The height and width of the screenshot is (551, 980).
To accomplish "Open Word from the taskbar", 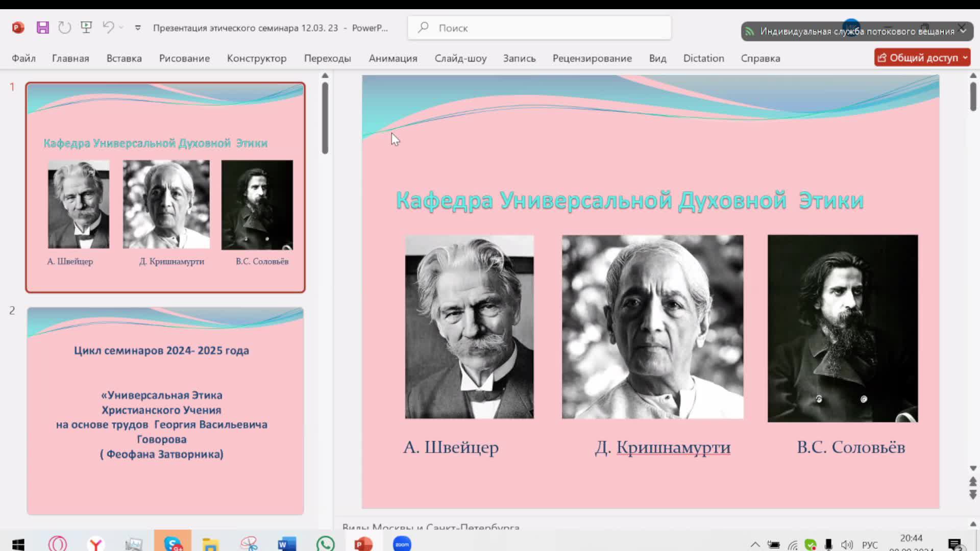I will [287, 544].
